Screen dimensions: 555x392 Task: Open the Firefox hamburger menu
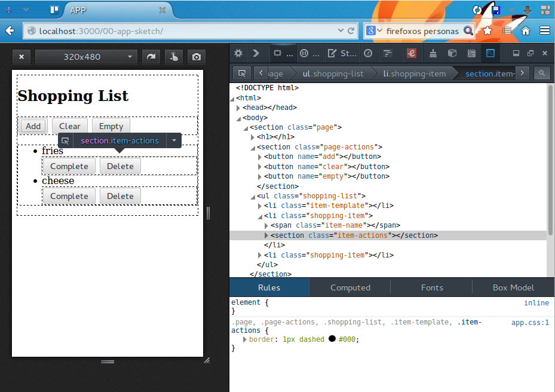click(x=545, y=31)
